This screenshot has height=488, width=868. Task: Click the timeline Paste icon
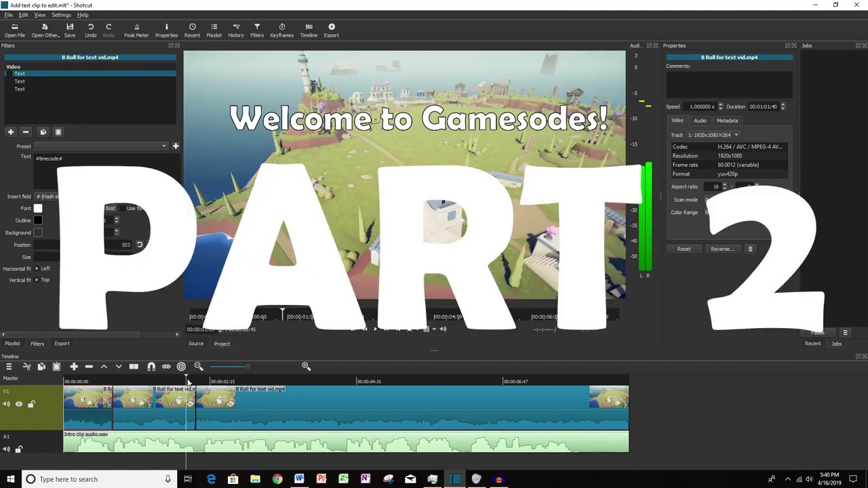[56, 367]
